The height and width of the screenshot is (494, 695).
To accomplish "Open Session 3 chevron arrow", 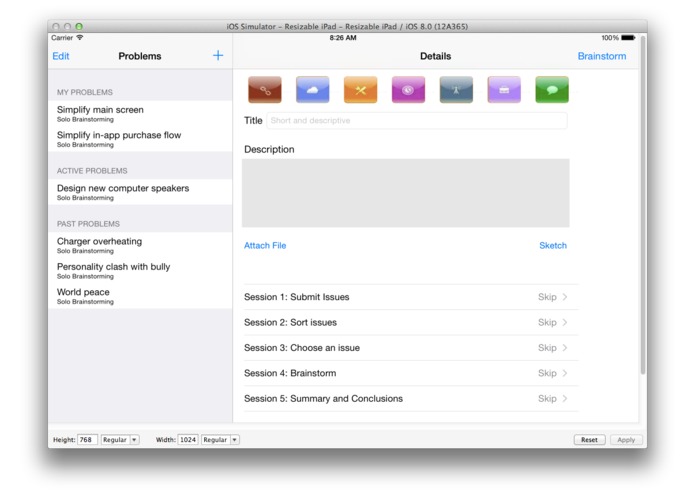I will tap(565, 348).
